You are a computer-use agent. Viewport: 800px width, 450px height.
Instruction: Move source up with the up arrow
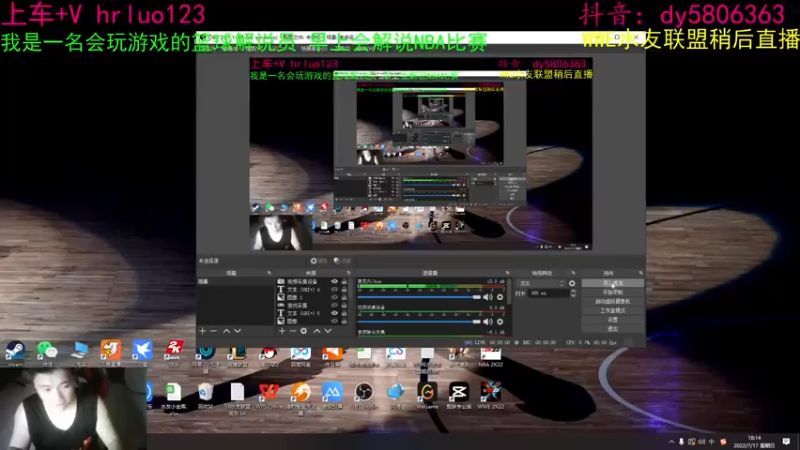[317, 331]
